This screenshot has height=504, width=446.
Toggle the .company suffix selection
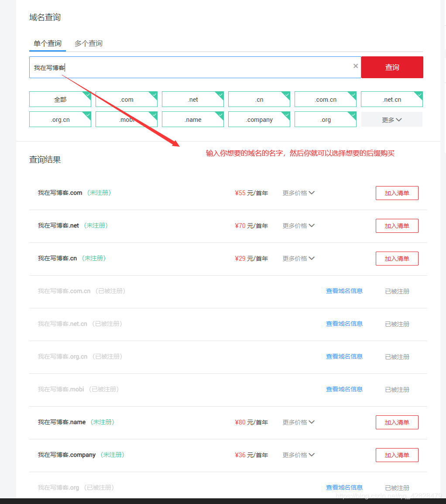coord(259,119)
